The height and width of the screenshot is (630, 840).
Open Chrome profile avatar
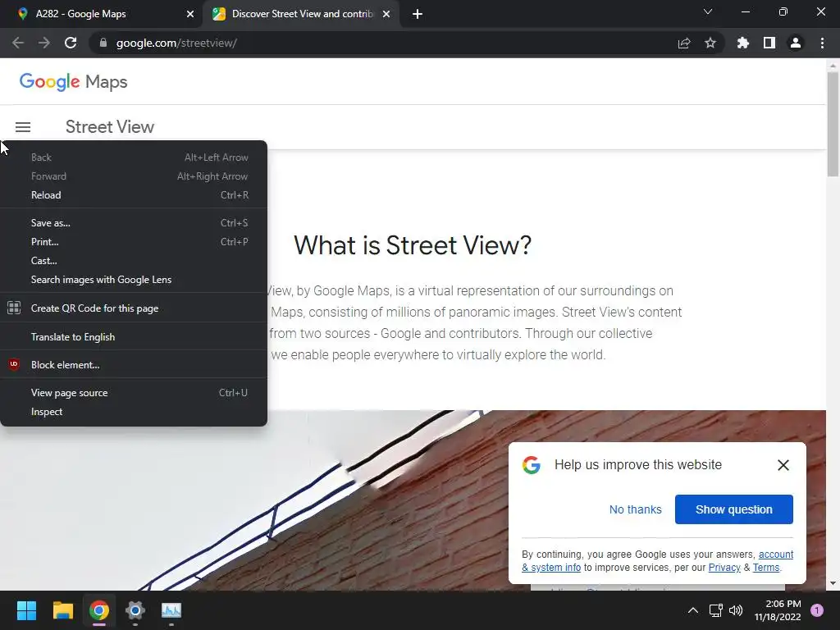pos(796,43)
